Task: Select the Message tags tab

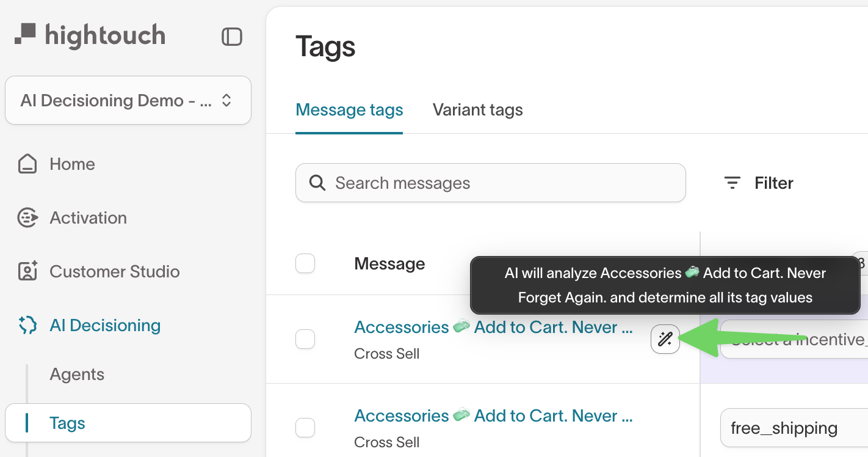Action: point(349,109)
